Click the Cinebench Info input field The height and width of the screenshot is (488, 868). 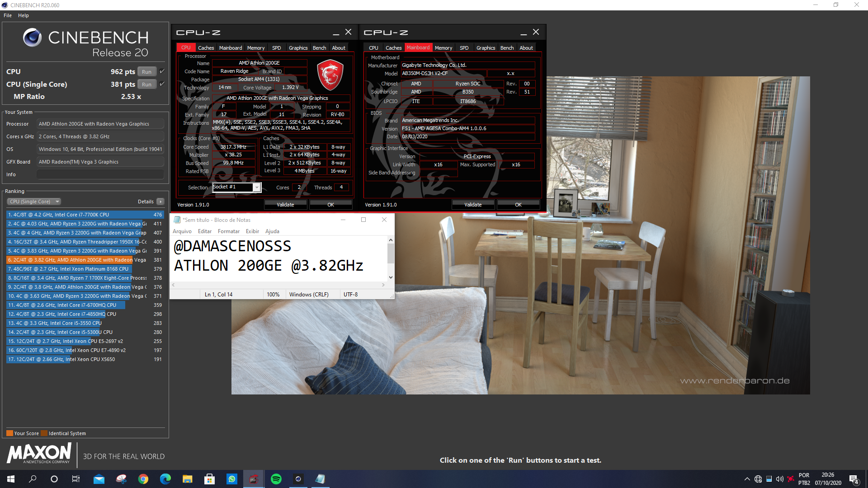100,174
